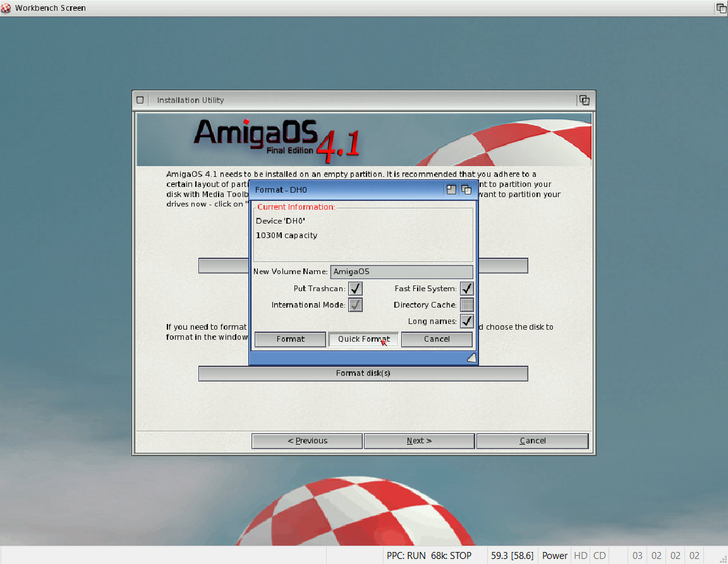Screen dimensions: 728x564
Task: Click the Workbench boing ball icon
Action: click(x=6, y=8)
